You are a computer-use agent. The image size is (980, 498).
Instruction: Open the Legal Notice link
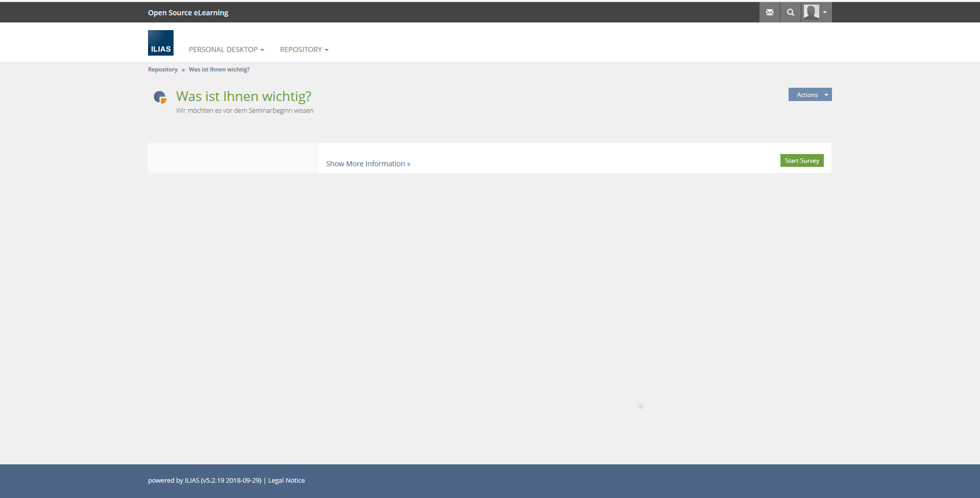coord(286,481)
